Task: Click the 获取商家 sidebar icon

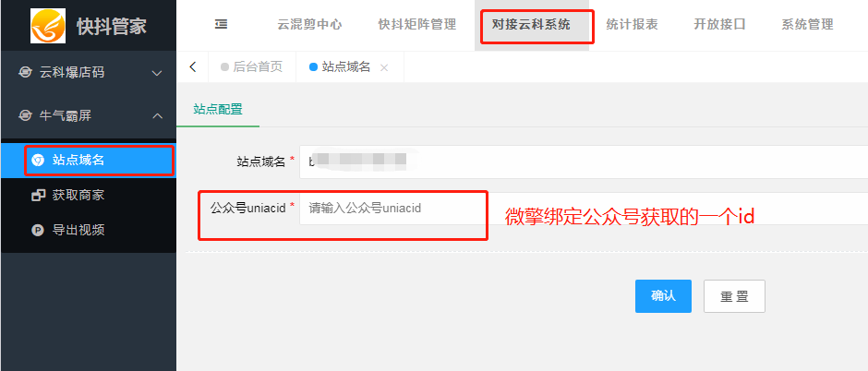Action: (x=38, y=195)
